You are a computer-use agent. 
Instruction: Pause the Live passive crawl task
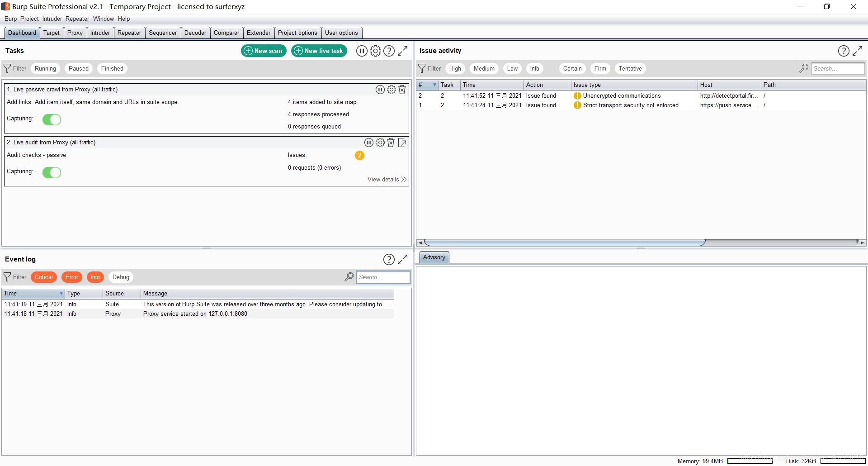(x=380, y=90)
